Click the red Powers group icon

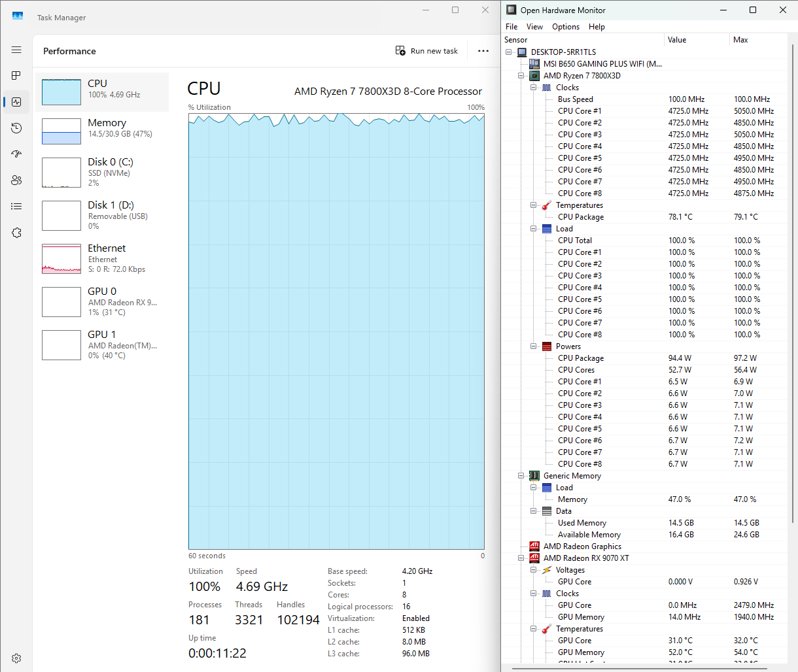[x=547, y=346]
